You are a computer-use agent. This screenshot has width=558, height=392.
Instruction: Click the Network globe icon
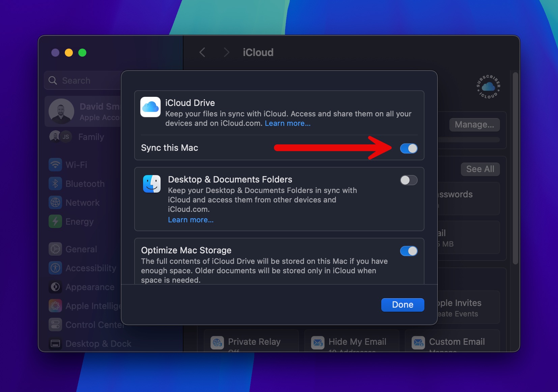point(55,202)
